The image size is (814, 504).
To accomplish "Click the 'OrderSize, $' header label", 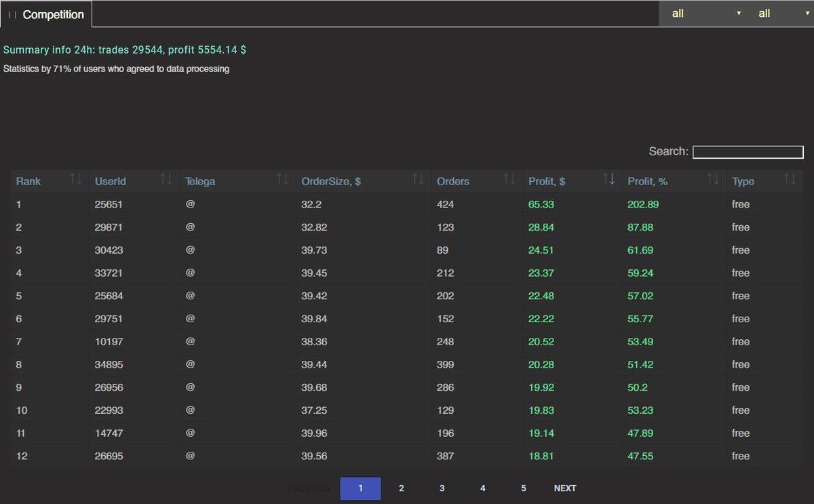I will tap(331, 181).
